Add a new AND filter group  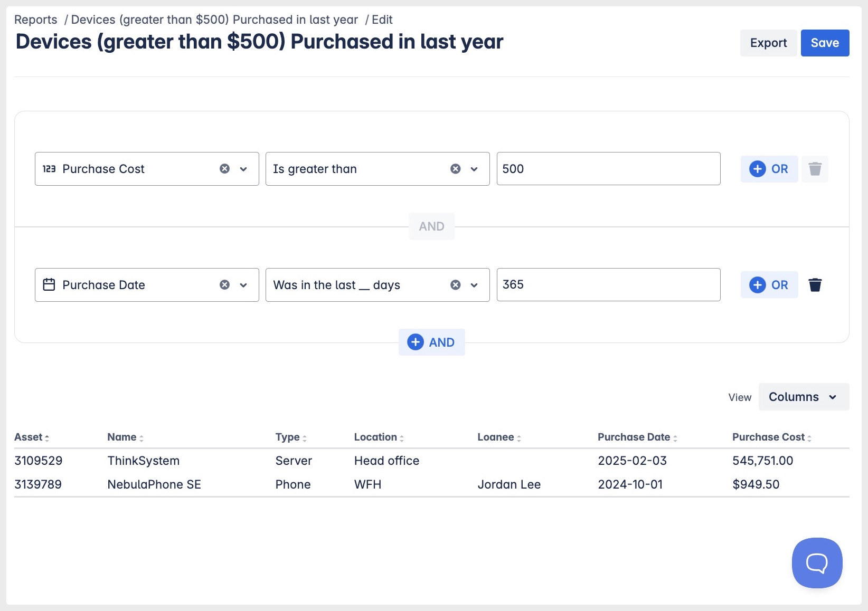coord(431,342)
